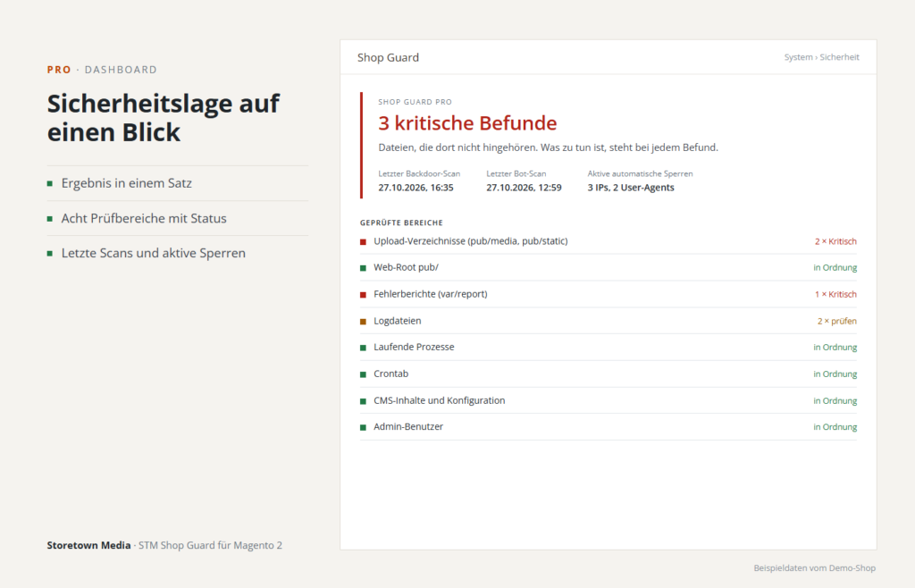Click the Ergebnis in einem Satz text

click(127, 183)
